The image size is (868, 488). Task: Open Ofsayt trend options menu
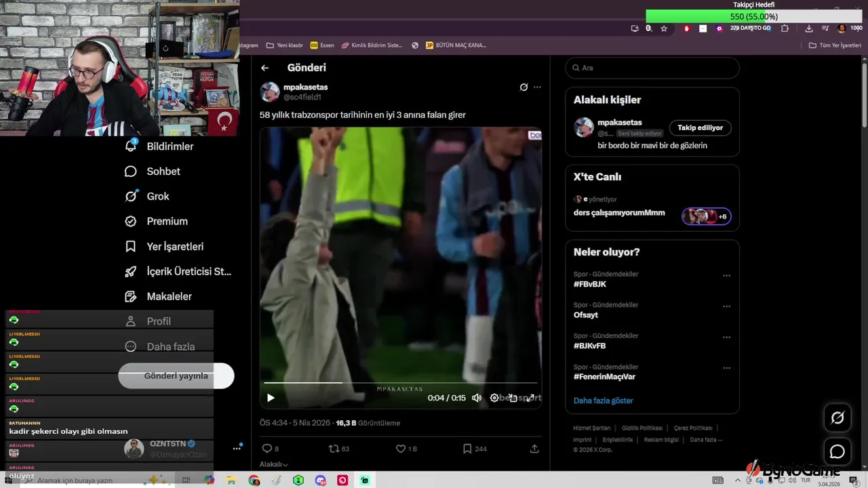click(726, 306)
